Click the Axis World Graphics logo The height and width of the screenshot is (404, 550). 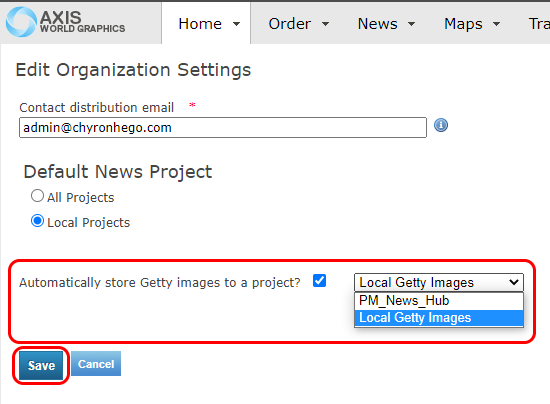tap(66, 22)
